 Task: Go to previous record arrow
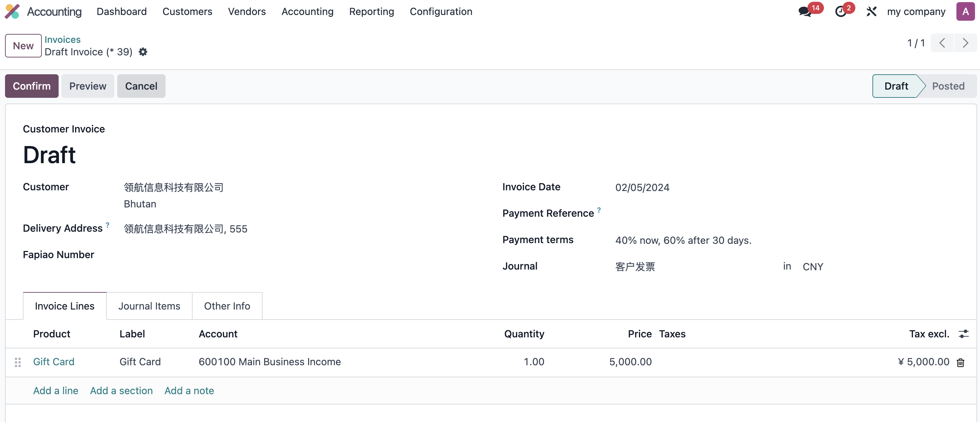click(942, 43)
